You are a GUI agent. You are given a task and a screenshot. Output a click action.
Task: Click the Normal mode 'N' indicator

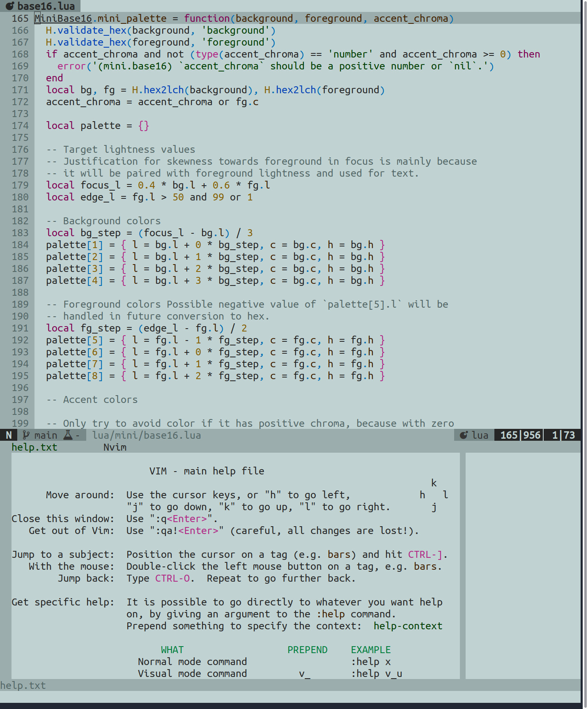coord(9,435)
